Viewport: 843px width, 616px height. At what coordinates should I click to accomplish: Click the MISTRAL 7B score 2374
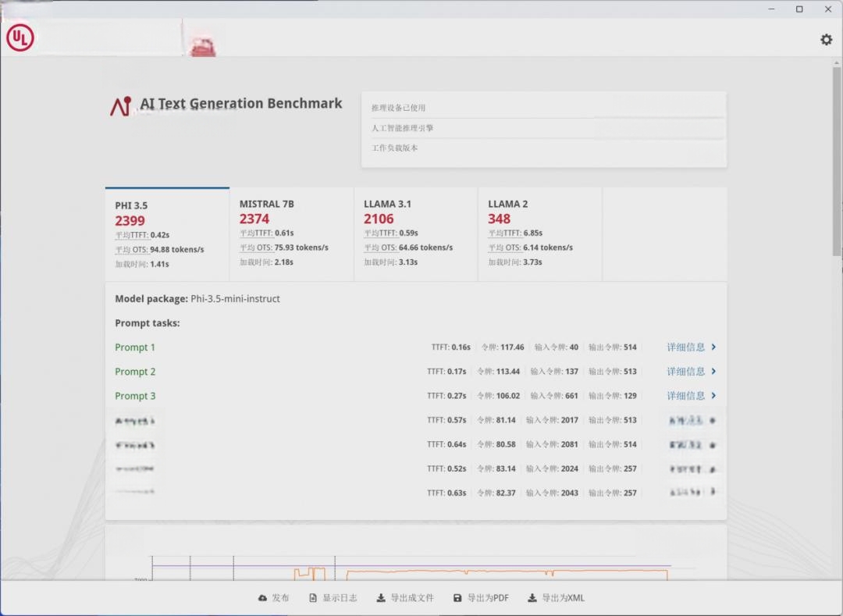(254, 219)
